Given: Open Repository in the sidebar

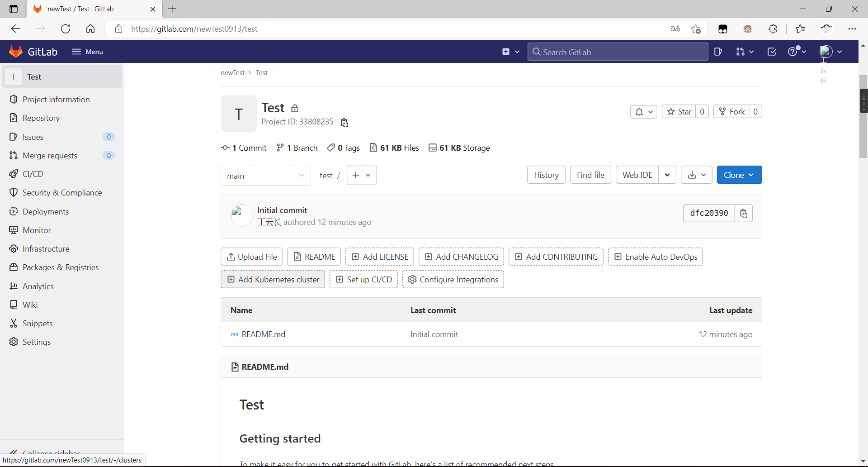Looking at the screenshot, I should (41, 118).
